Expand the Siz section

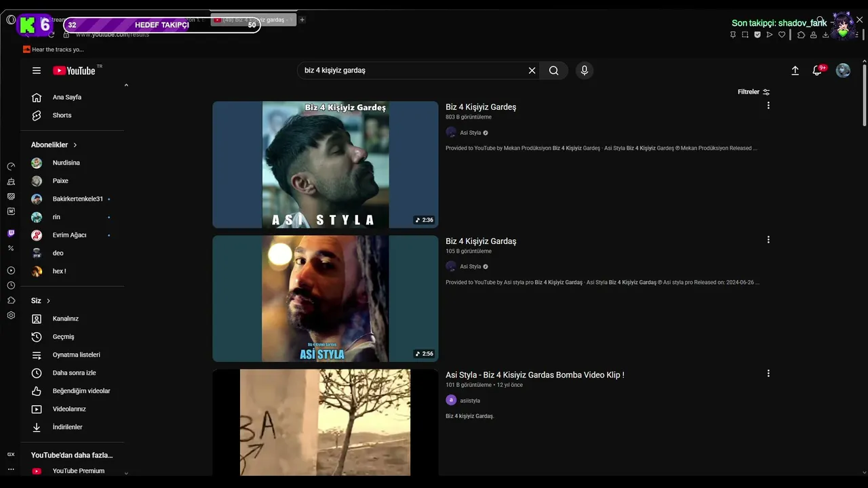click(x=41, y=301)
